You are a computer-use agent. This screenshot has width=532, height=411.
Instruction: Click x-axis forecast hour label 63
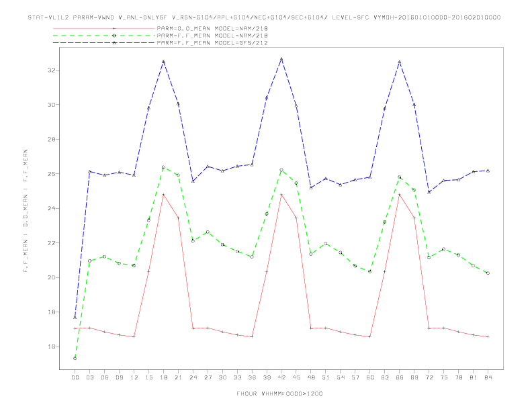pyautogui.click(x=385, y=377)
